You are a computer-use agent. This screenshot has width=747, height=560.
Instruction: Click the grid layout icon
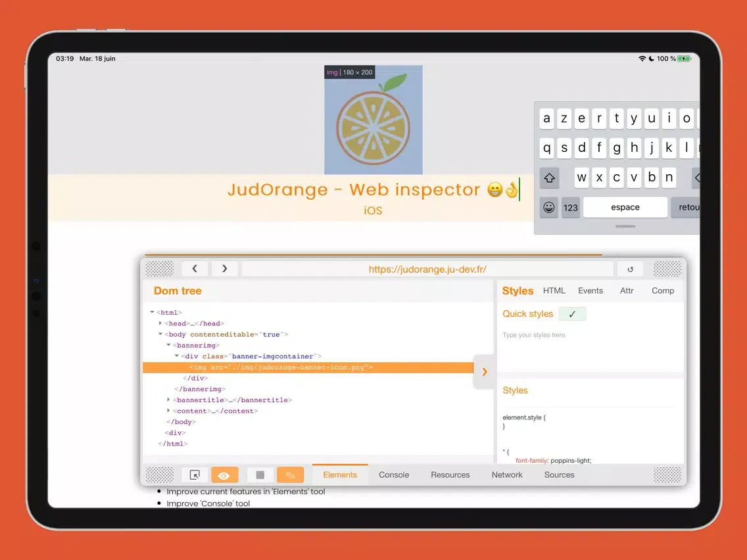click(x=260, y=475)
